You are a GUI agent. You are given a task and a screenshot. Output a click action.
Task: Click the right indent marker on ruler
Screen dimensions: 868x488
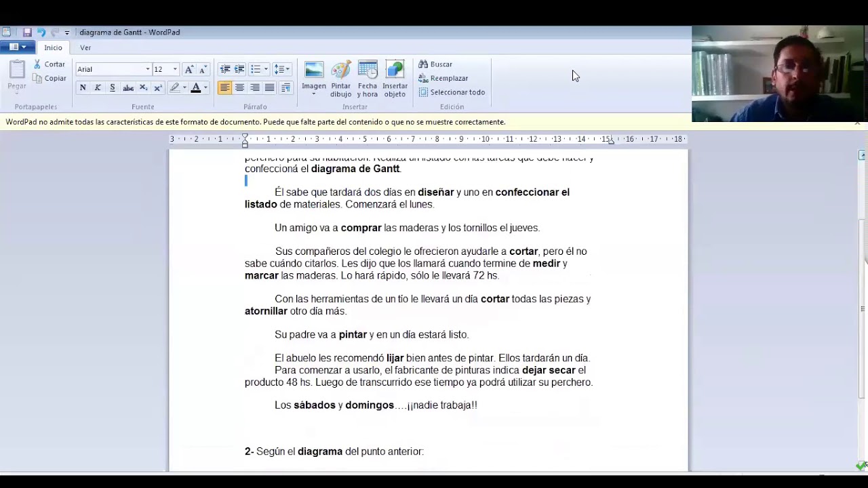pyautogui.click(x=610, y=142)
